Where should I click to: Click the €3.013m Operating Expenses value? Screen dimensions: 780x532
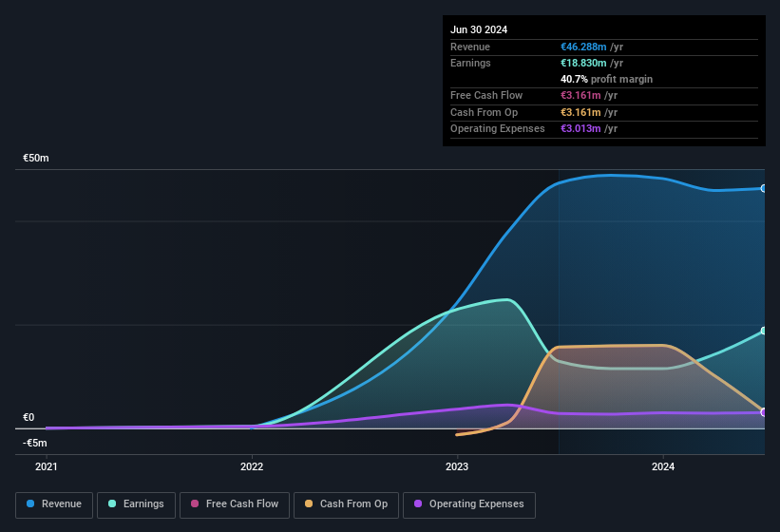(580, 129)
